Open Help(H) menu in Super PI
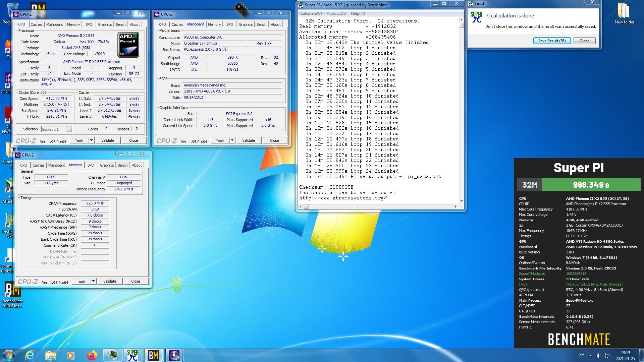The image size is (644, 362). coord(358,13)
